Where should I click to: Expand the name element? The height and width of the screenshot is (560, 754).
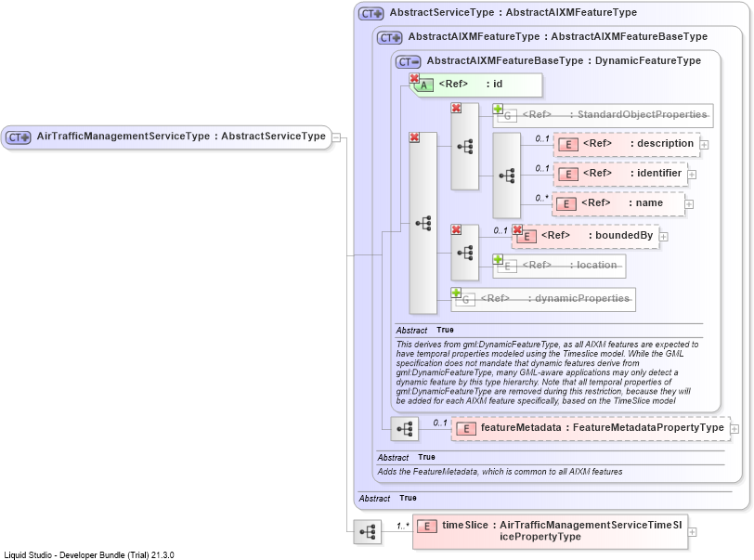point(689,204)
